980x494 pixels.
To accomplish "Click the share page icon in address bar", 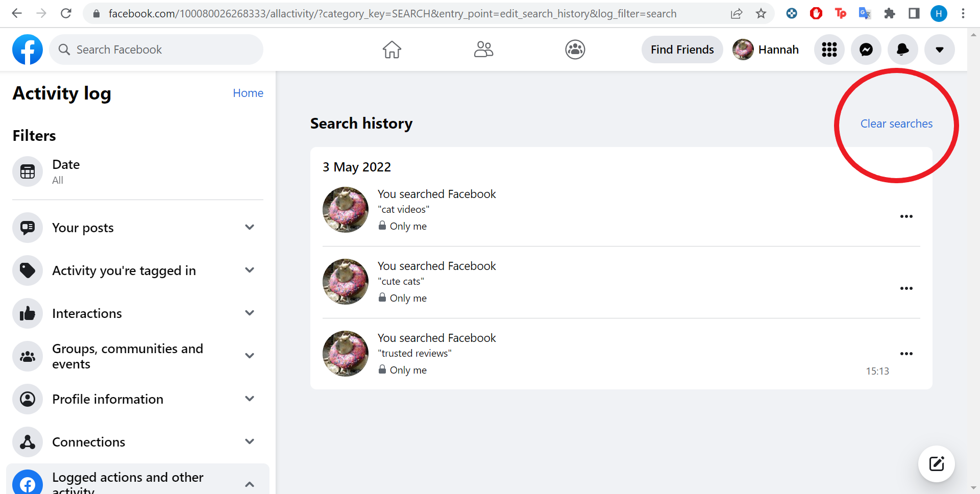I will point(737,14).
